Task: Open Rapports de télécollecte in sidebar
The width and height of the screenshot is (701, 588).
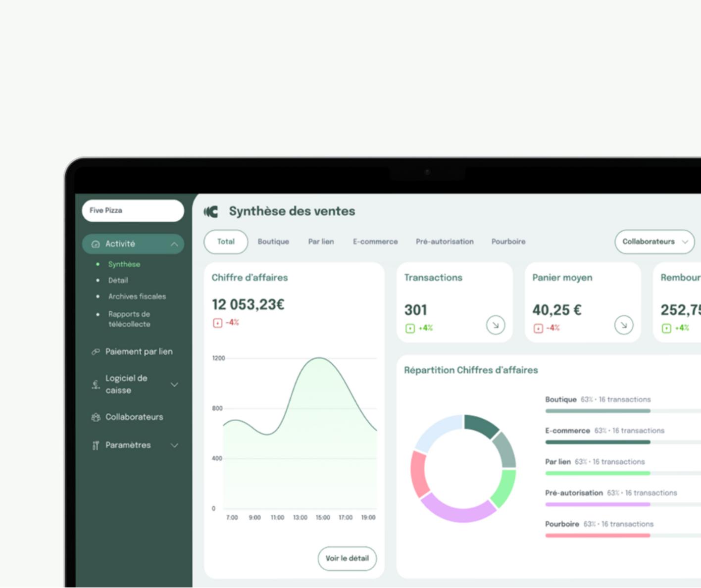Action: click(129, 319)
